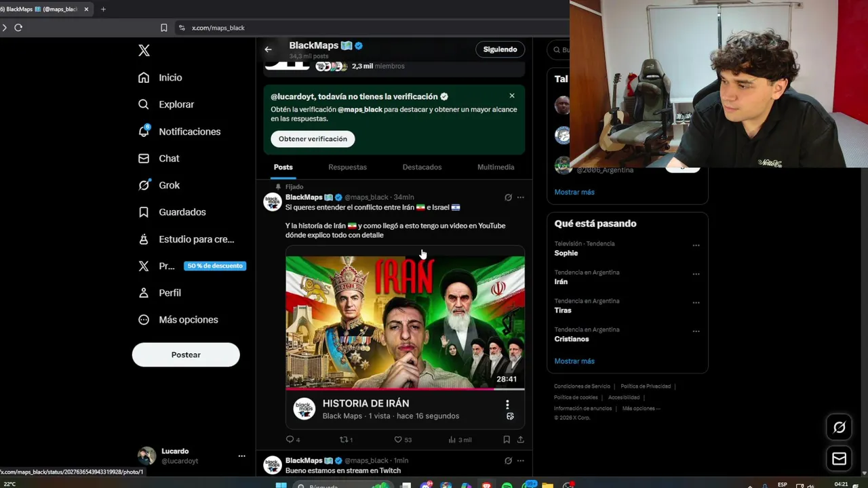This screenshot has height=488, width=868.
Task: Open the floating Grok button
Action: 839,427
